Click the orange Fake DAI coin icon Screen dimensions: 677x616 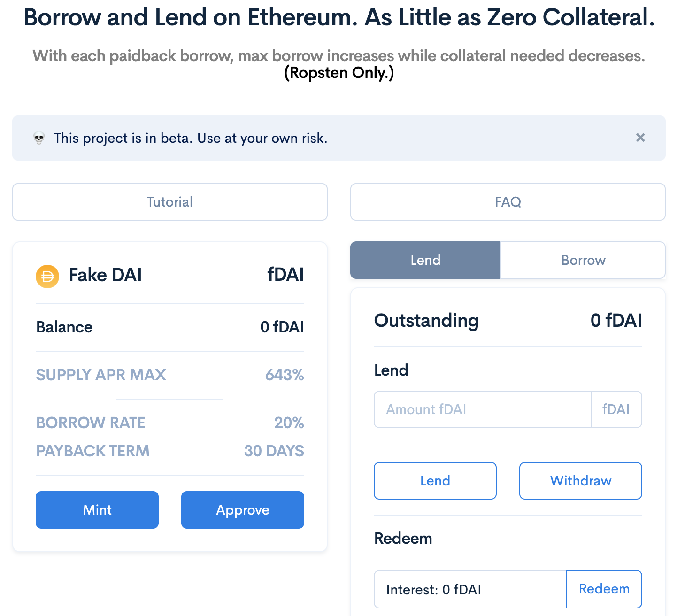click(x=47, y=277)
